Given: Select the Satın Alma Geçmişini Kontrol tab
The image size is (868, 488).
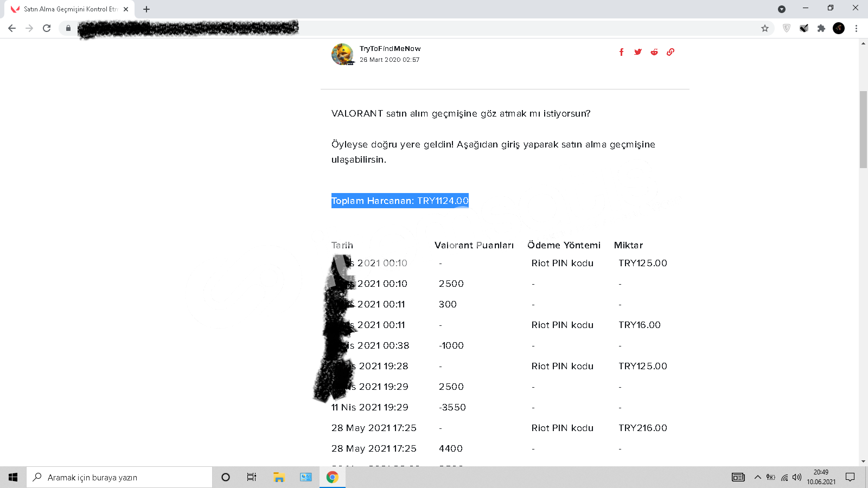Looking at the screenshot, I should tap(71, 9).
